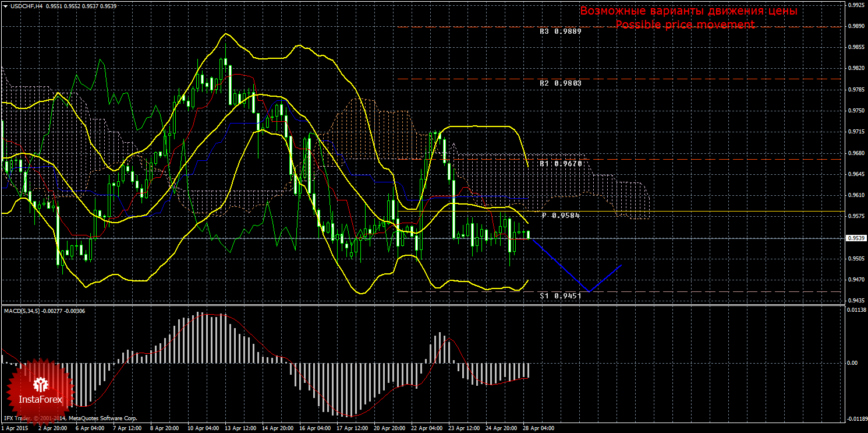
Task: Click the '13 Apr 12:00' time axis label
Action: pyautogui.click(x=240, y=428)
